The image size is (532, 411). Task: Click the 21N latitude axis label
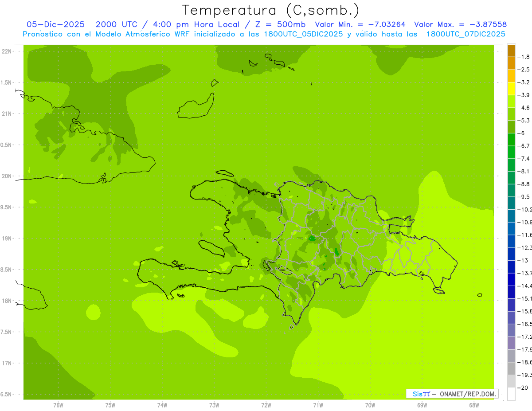pos(6,114)
